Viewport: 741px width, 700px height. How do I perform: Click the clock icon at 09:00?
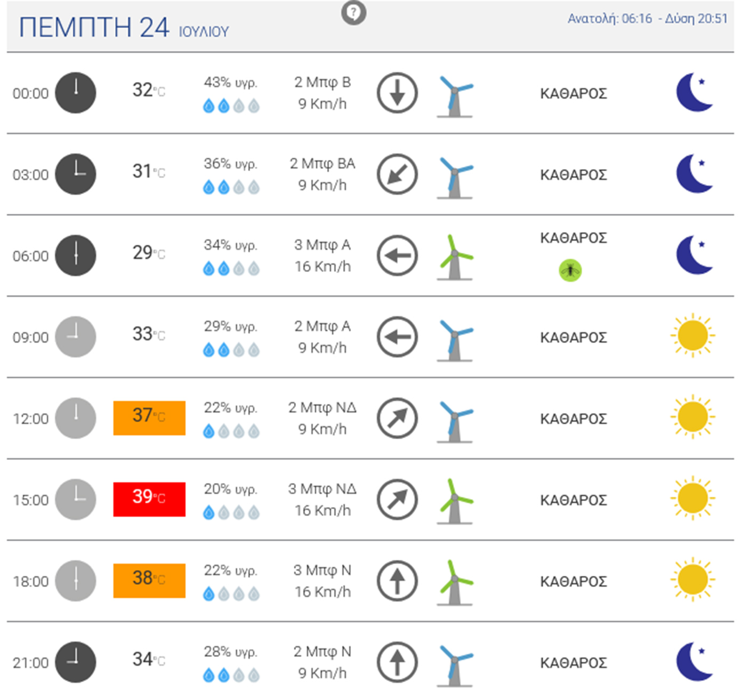coord(76,337)
